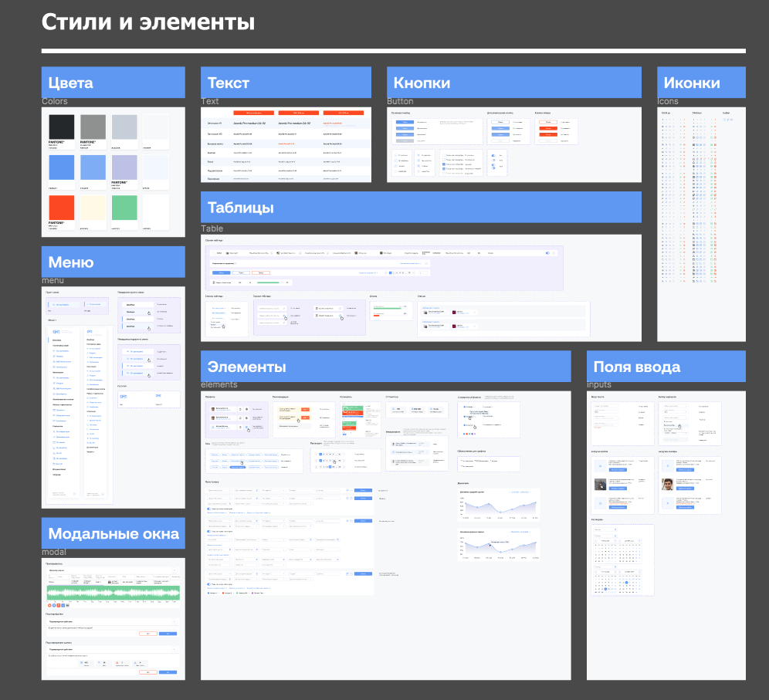Image resolution: width=769 pixels, height=700 pixels.
Task: Open the Выбор варианта dropdown in Поля ввода
Action: tap(675, 406)
